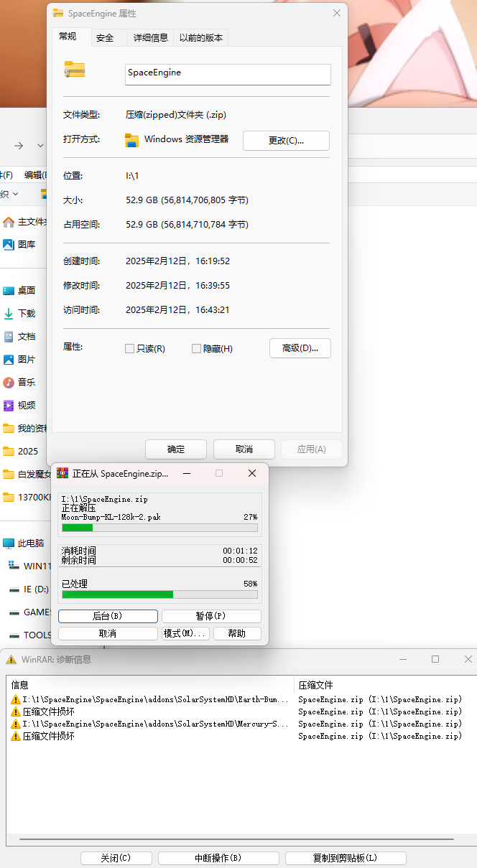Click 取消 in the properties dialog
This screenshot has width=477, height=868.
(x=244, y=449)
